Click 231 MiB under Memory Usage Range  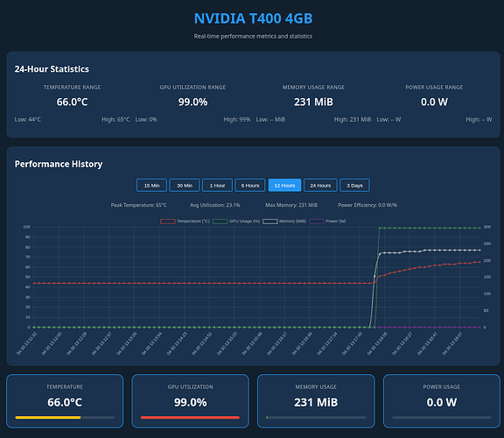[x=313, y=102]
